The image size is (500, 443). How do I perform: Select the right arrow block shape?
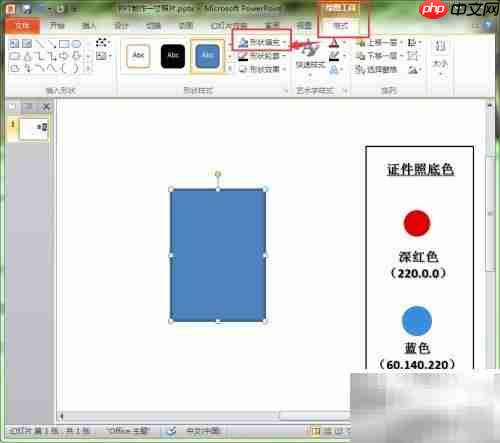(64, 56)
